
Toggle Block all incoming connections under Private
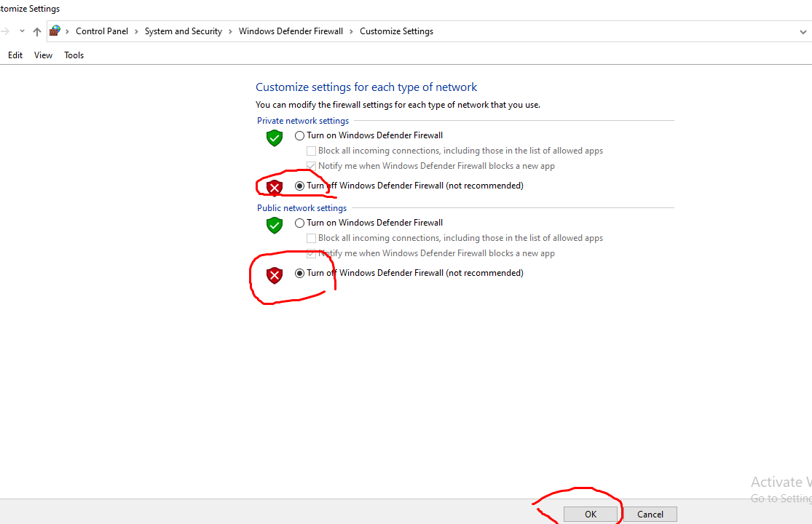tap(311, 151)
